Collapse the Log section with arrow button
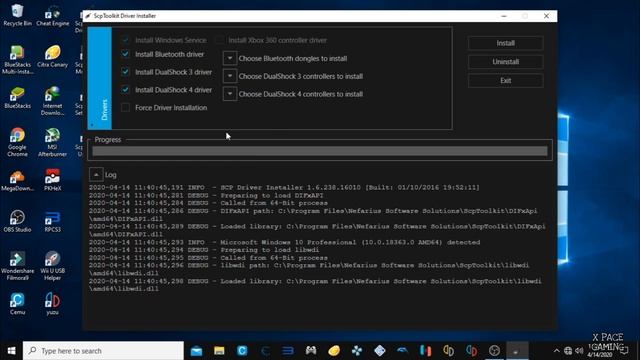Image resolution: width=640 pixels, height=360 pixels. coord(96,175)
